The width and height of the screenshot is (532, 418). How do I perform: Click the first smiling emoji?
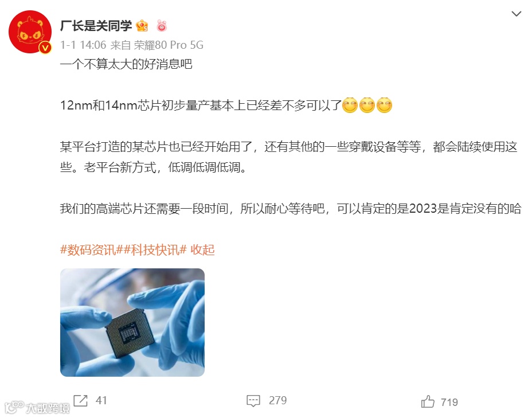(x=350, y=105)
